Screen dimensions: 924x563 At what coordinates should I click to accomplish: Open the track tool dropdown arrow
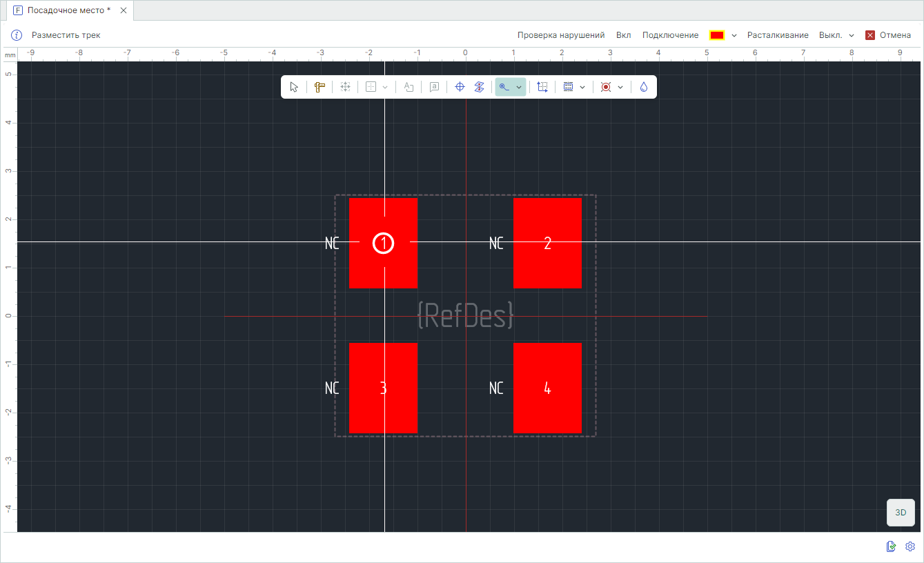point(519,87)
